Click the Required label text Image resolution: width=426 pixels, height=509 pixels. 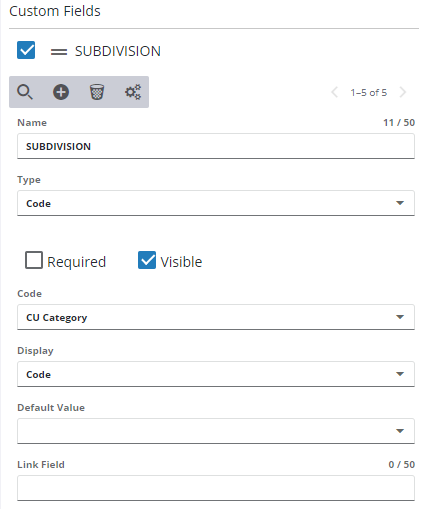click(76, 262)
